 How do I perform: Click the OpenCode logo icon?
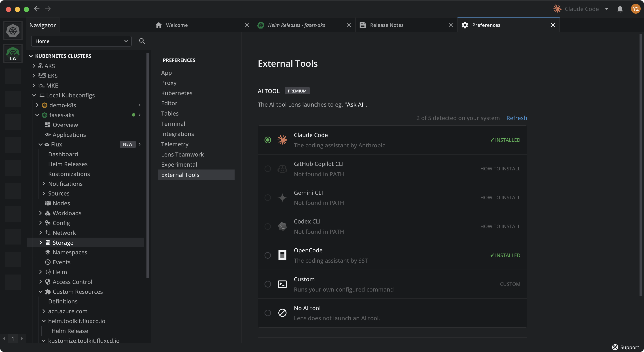point(282,255)
